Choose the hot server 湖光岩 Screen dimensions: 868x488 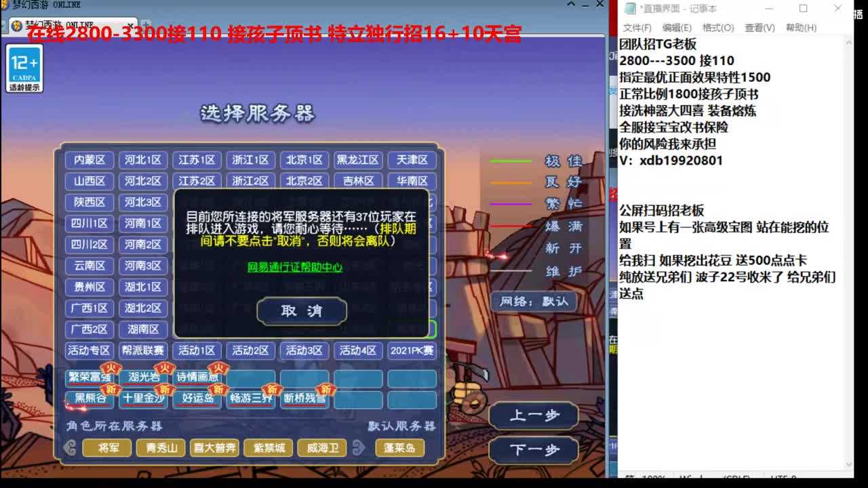point(143,378)
